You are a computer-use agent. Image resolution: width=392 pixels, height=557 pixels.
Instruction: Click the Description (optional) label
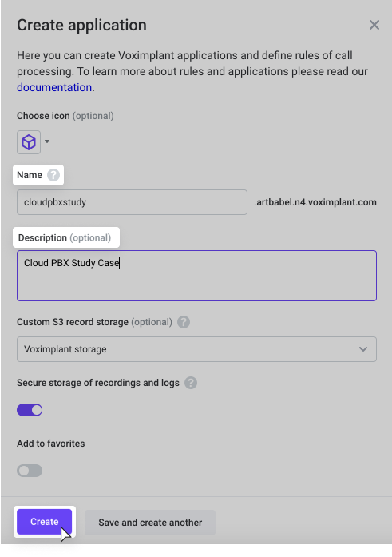(x=65, y=237)
